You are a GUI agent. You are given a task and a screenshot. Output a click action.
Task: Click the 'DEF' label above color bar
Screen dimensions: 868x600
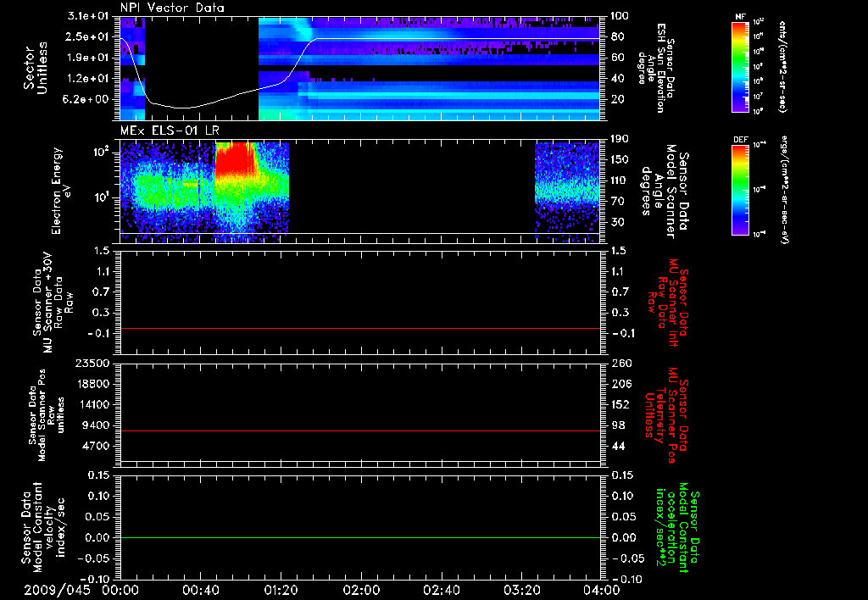740,140
